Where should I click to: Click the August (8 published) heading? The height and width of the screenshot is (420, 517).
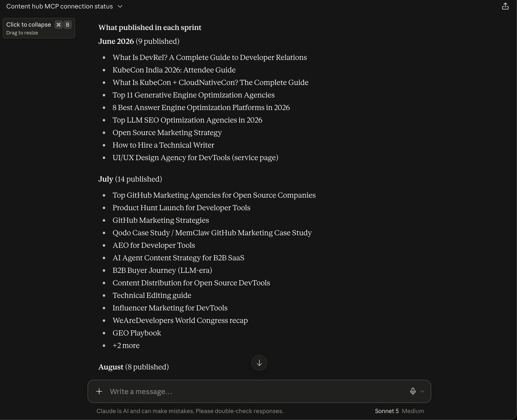click(x=133, y=367)
